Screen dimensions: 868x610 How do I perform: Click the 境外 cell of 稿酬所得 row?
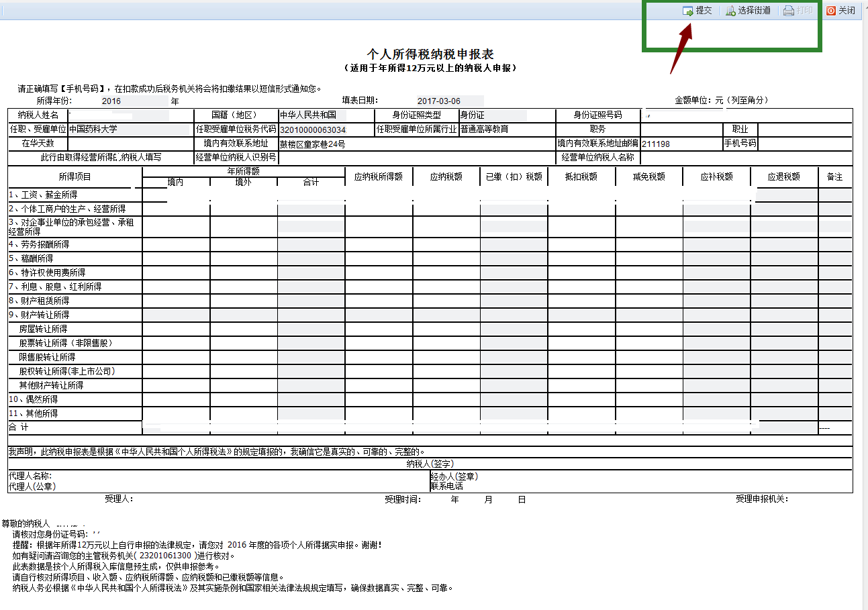[x=243, y=258]
